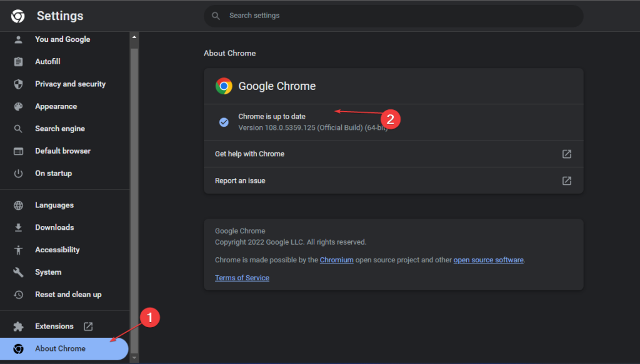The image size is (640, 364).
Task: Click the System wrench icon
Action: tap(18, 272)
